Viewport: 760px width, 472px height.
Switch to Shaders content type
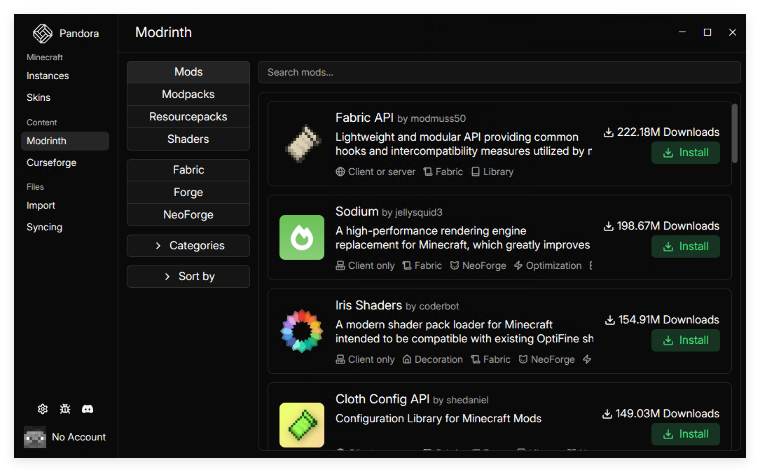(x=189, y=139)
